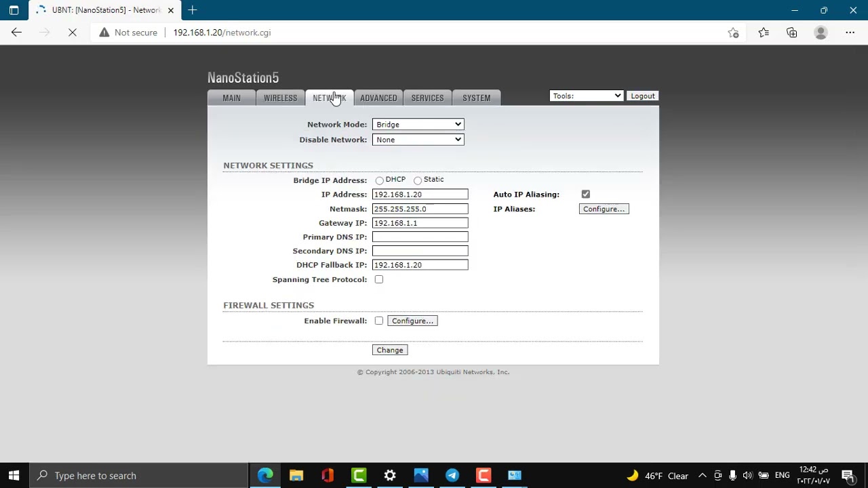Show hidden system tray icons
The width and height of the screenshot is (868, 488).
tap(703, 475)
